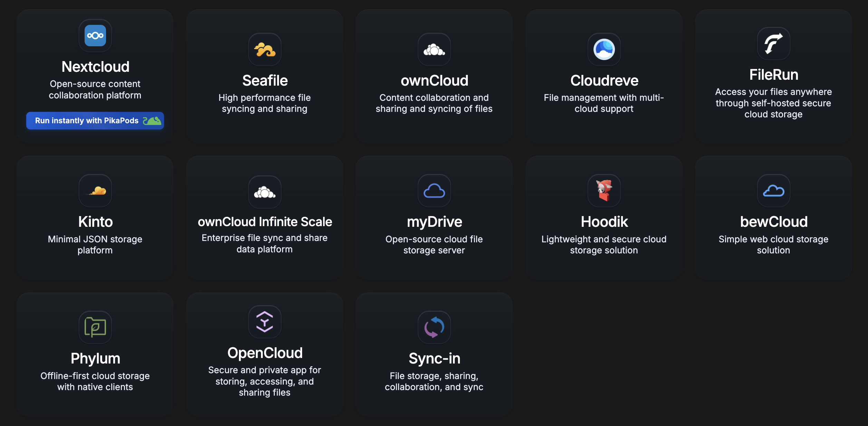Click the Nextcloud logo icon

pos(95,36)
